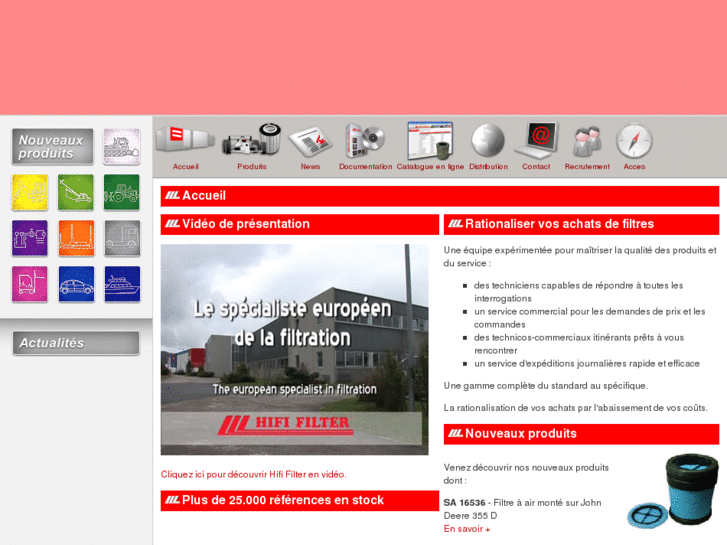Screen dimensions: 727x545
Task: Click the News menu label
Action: point(310,167)
